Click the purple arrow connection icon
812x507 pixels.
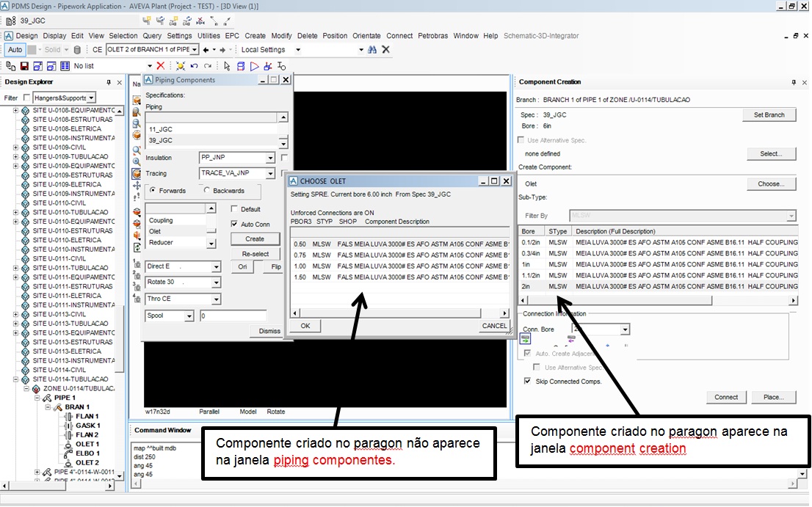(571, 340)
